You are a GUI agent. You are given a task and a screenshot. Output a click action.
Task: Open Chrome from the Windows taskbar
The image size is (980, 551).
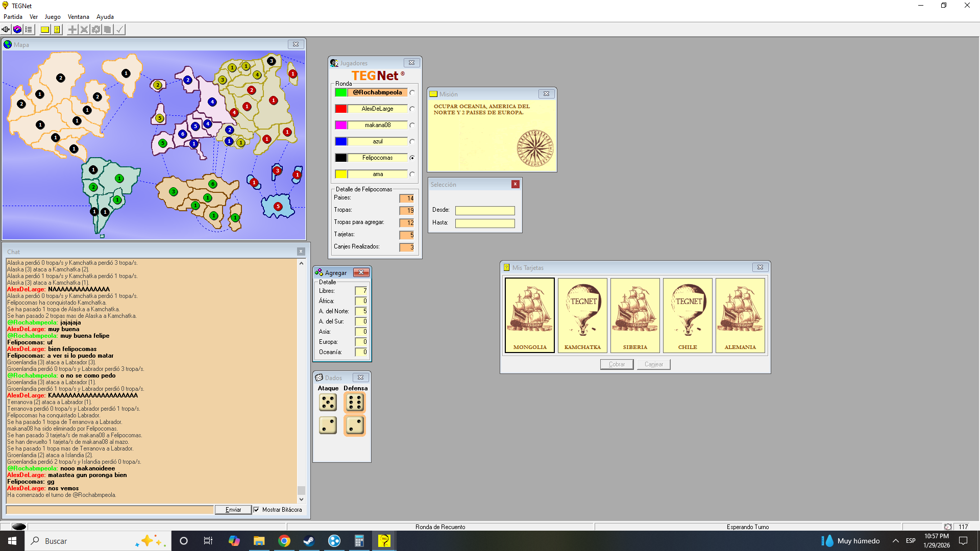(284, 541)
